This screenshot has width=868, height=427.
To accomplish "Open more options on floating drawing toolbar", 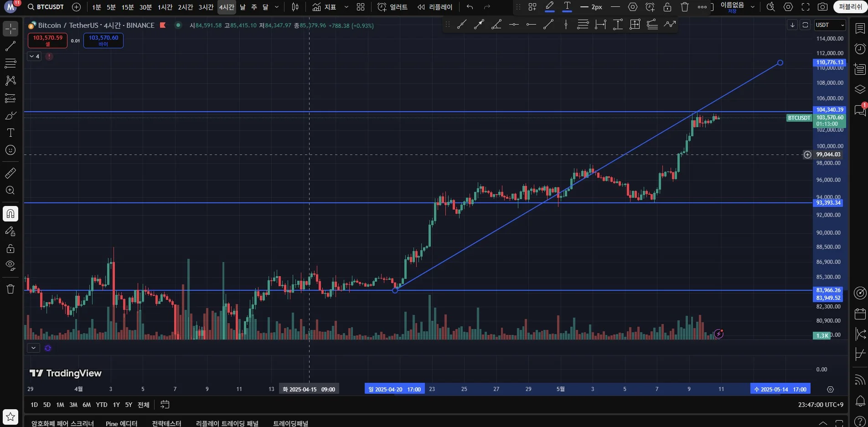I will 702,7.
